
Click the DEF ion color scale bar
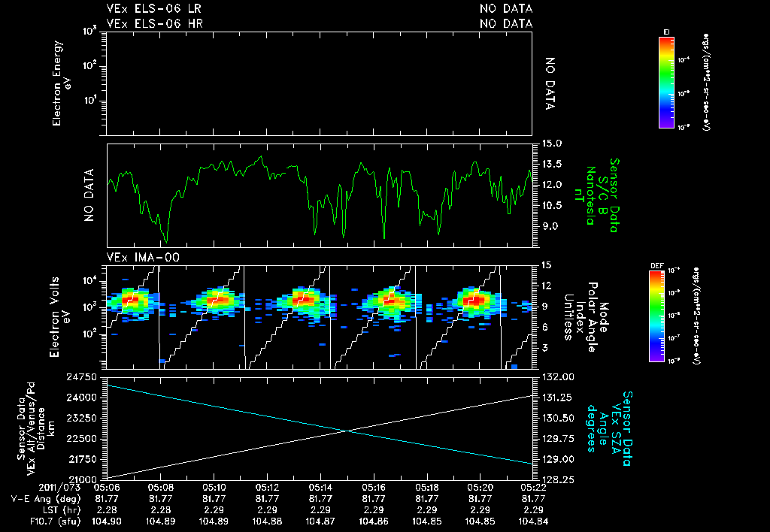click(656, 316)
